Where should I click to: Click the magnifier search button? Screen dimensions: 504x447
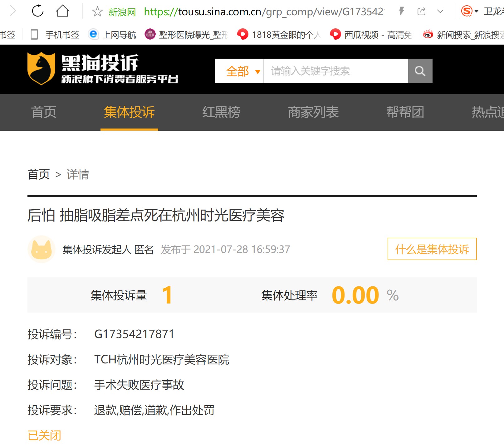pyautogui.click(x=420, y=71)
